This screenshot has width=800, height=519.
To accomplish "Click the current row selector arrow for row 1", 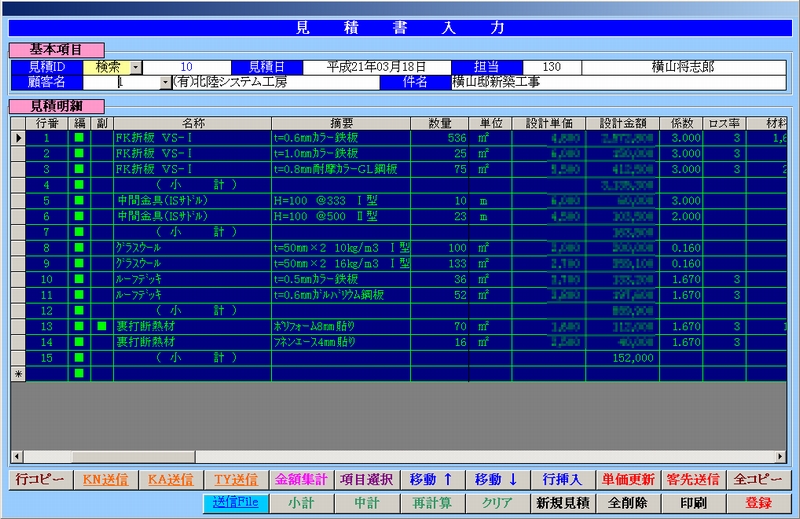I will click(18, 137).
